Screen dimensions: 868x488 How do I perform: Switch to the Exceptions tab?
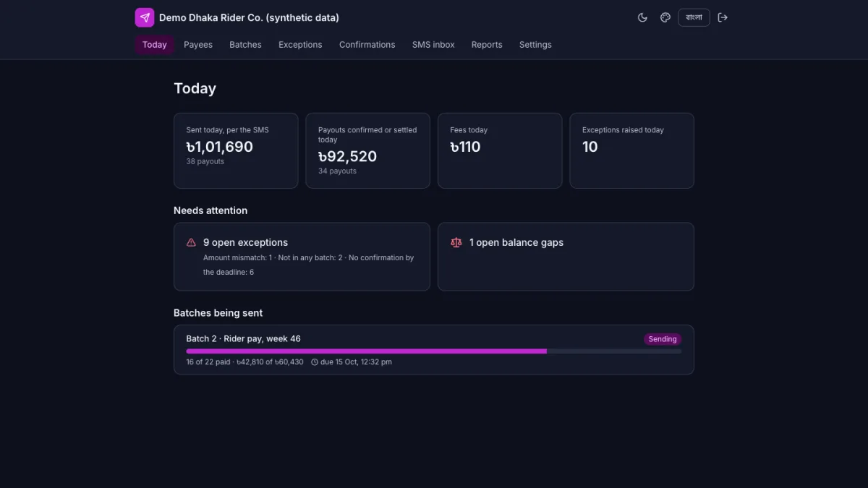tap(300, 45)
